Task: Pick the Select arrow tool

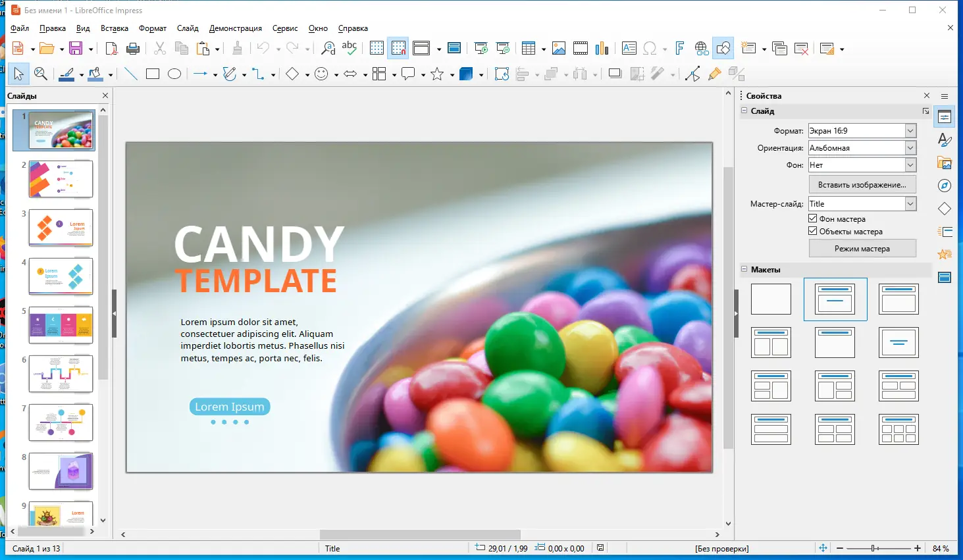Action: (18, 74)
